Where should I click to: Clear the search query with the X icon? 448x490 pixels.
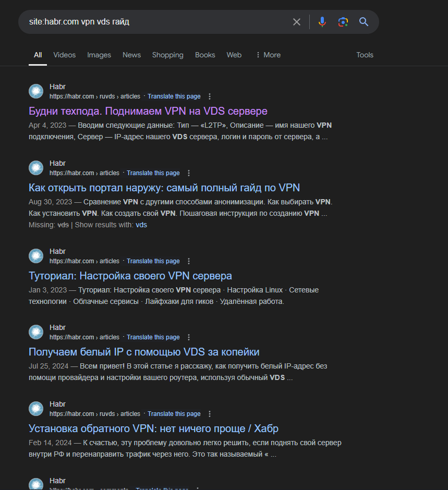(296, 22)
